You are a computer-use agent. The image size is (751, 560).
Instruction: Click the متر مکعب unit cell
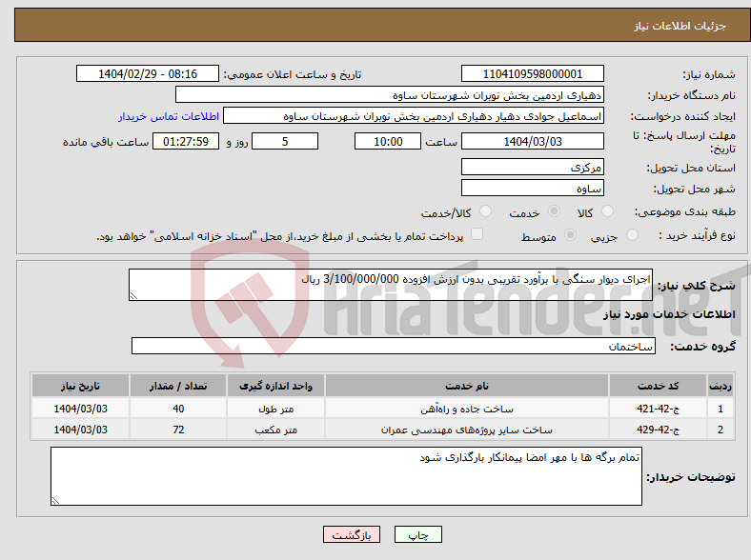[275, 430]
